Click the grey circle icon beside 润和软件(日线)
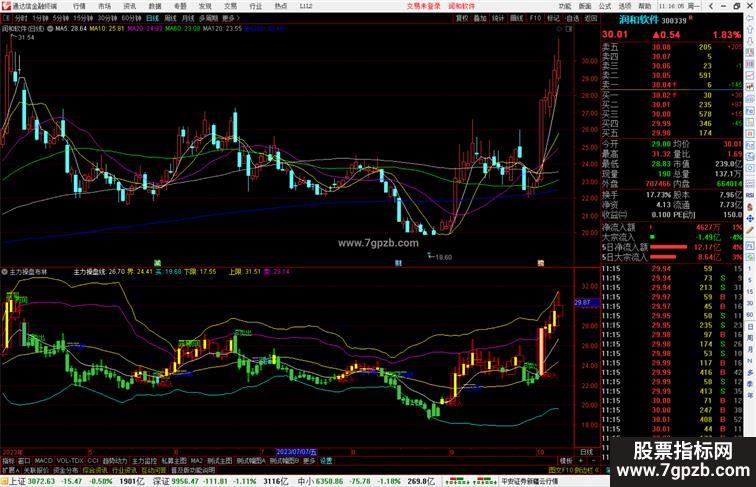756x487 pixels. tap(50, 28)
